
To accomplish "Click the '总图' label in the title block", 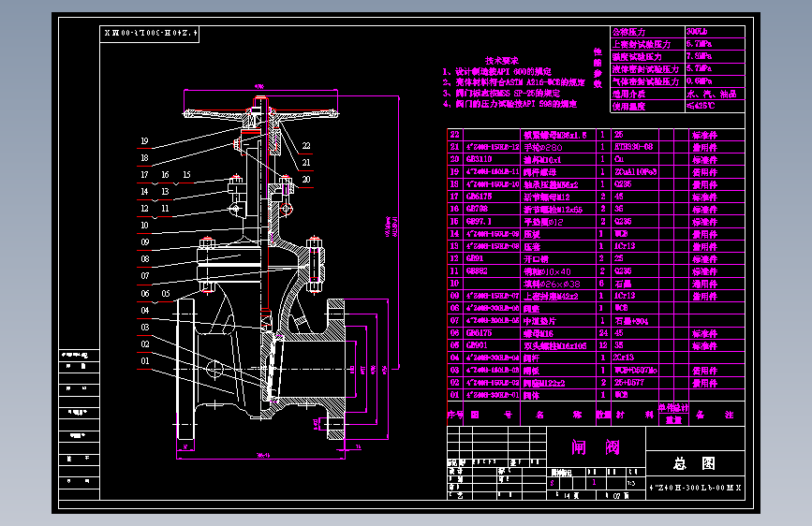I will pyautogui.click(x=694, y=463).
